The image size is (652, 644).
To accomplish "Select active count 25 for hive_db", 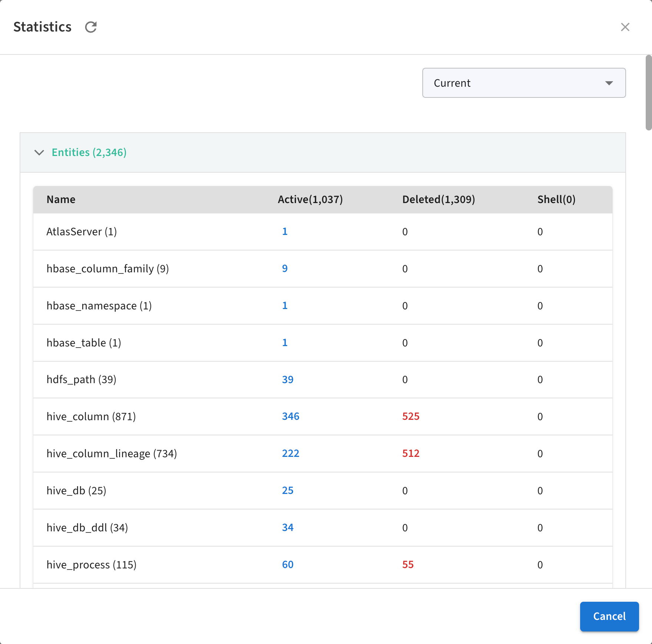I will pyautogui.click(x=287, y=491).
